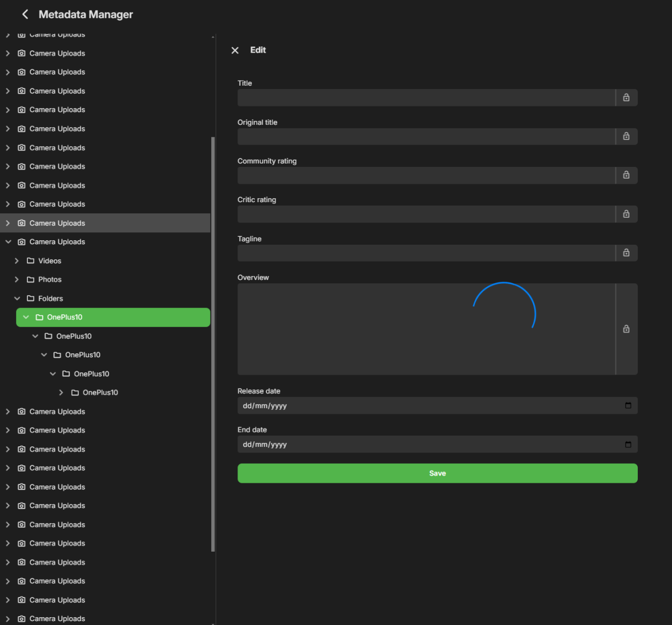Lock the Tagline field
Image resolution: width=672 pixels, height=625 pixels.
tap(626, 253)
